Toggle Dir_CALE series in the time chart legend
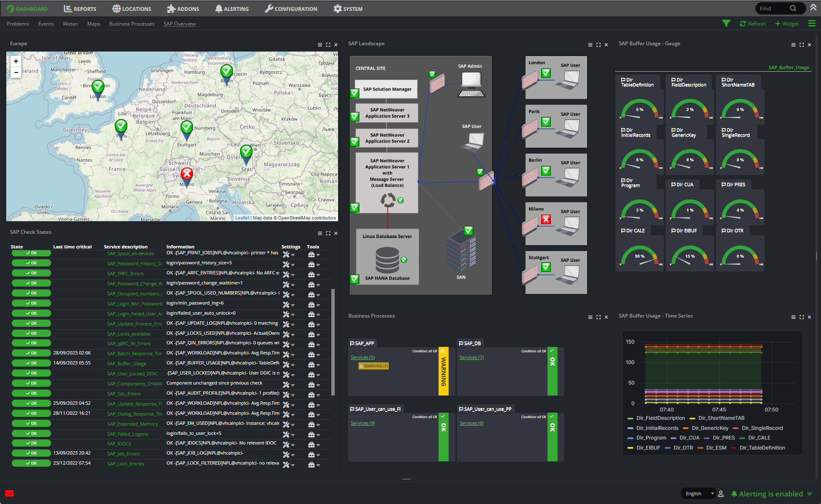The width and height of the screenshot is (821, 504). (x=760, y=437)
